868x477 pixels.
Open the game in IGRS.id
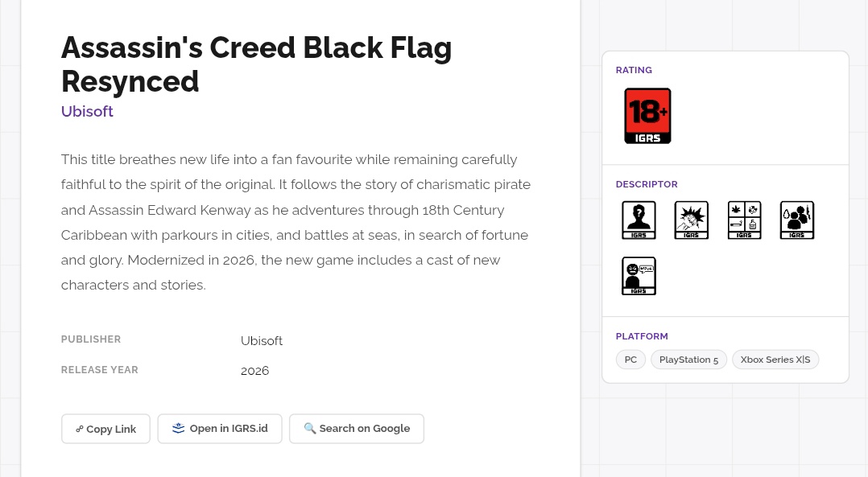click(220, 429)
